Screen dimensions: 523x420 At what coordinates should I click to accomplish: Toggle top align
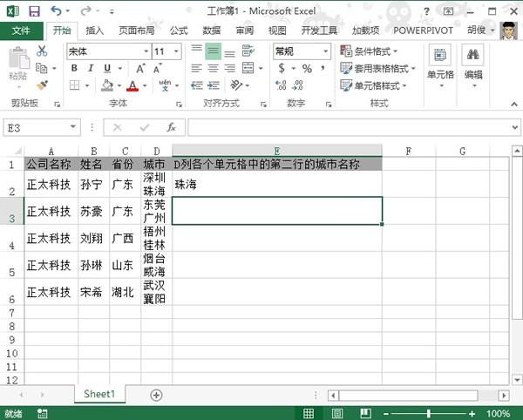click(x=196, y=51)
